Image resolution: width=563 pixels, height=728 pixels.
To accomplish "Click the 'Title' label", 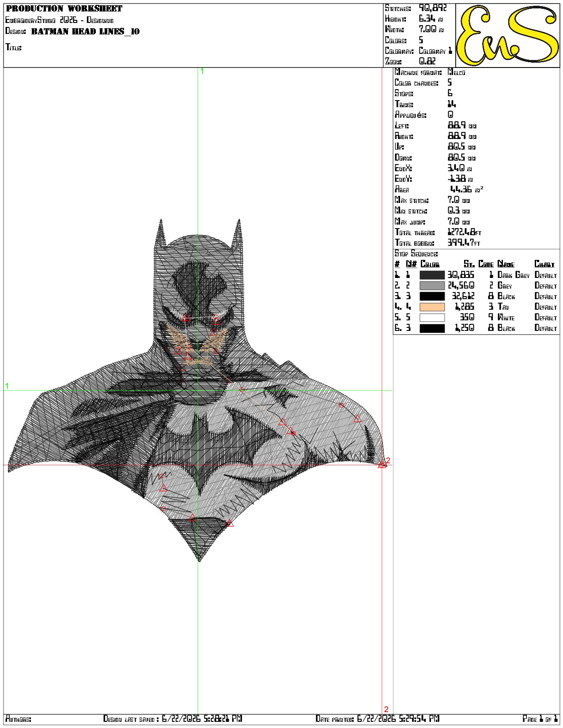I will click(13, 47).
